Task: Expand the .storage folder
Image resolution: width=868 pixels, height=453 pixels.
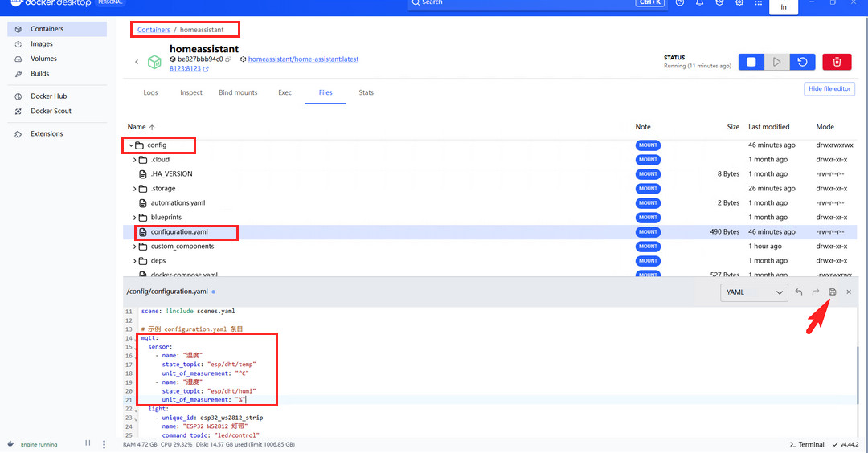Action: pyautogui.click(x=135, y=189)
